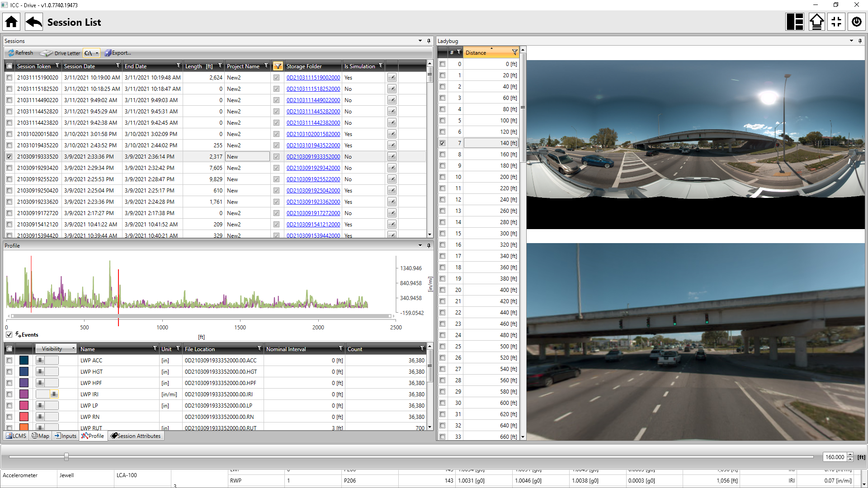Open storage folder link 0D2103091933352000

tap(313, 156)
